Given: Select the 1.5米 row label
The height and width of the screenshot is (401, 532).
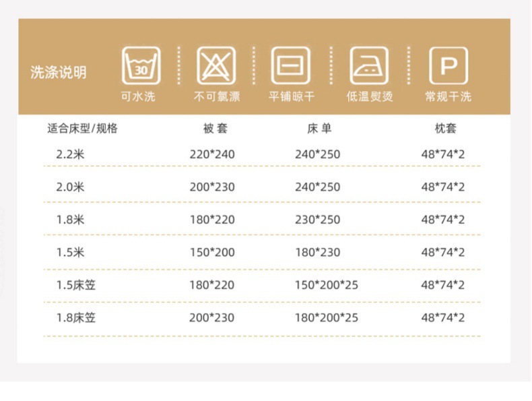Looking at the screenshot, I should coord(70,252).
